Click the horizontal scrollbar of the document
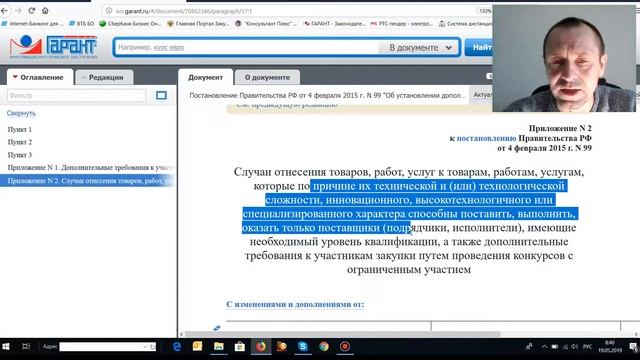The height and width of the screenshot is (360, 640). point(343,334)
